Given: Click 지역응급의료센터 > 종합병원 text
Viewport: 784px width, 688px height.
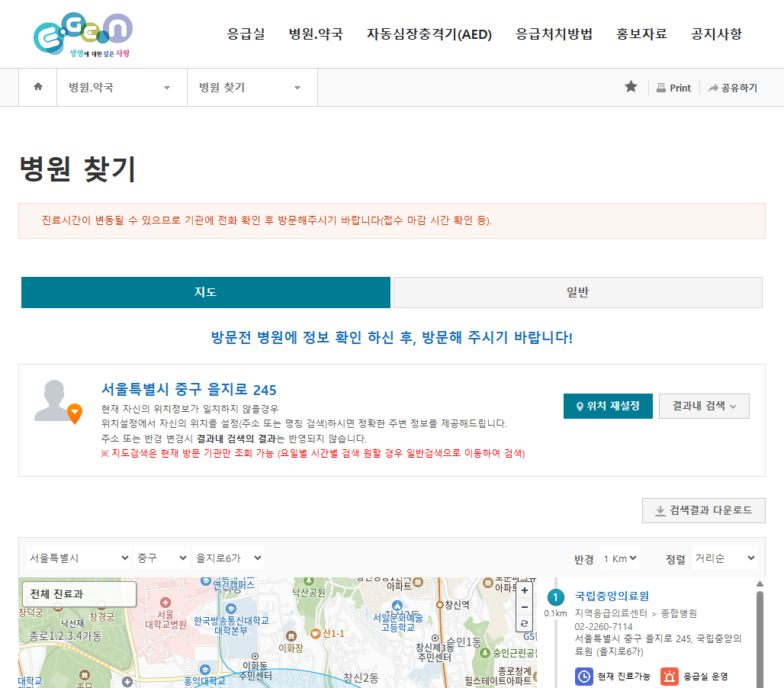Looking at the screenshot, I should pos(635,613).
